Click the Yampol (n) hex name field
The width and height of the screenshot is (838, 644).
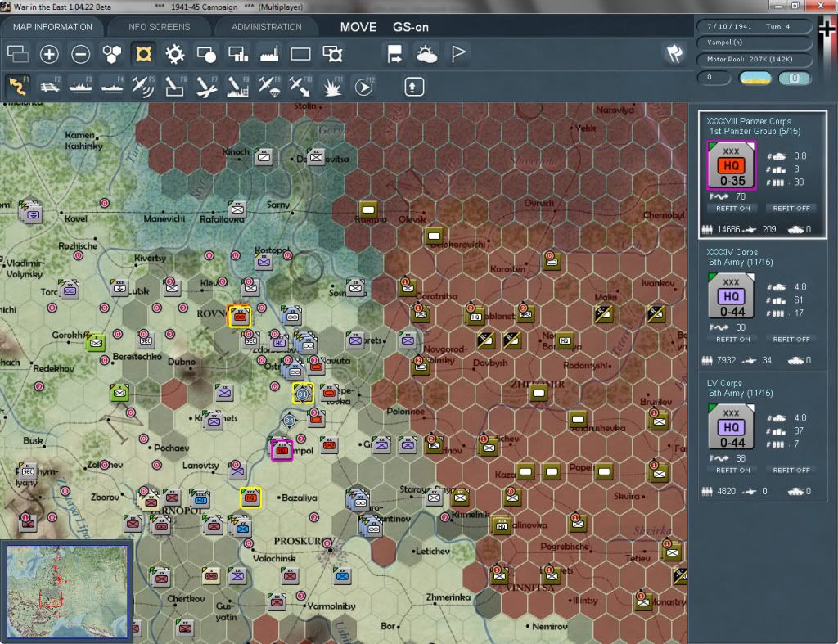coord(754,43)
